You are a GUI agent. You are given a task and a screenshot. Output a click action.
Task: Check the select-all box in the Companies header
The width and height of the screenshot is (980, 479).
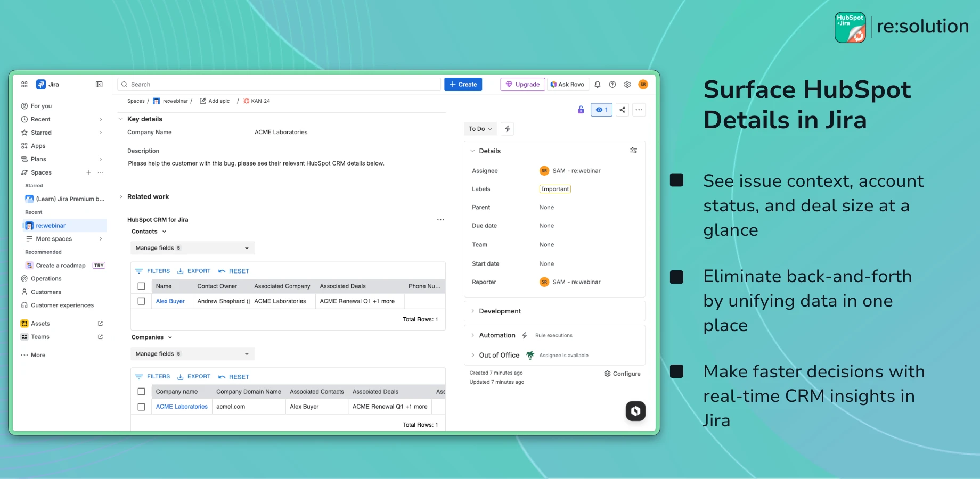coord(142,392)
